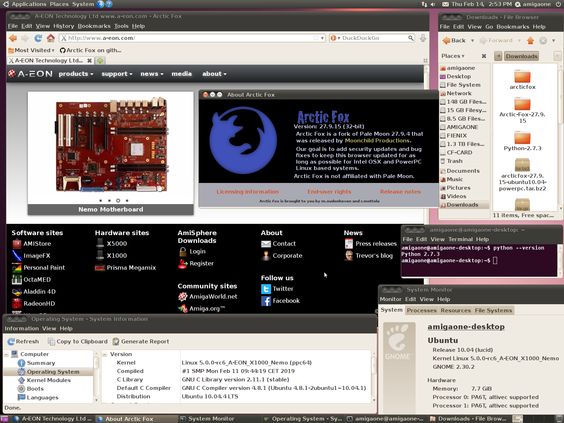Screen dimensions: 564x423
Task: Open the URL bar history dropdown arrow
Action: 322,38
